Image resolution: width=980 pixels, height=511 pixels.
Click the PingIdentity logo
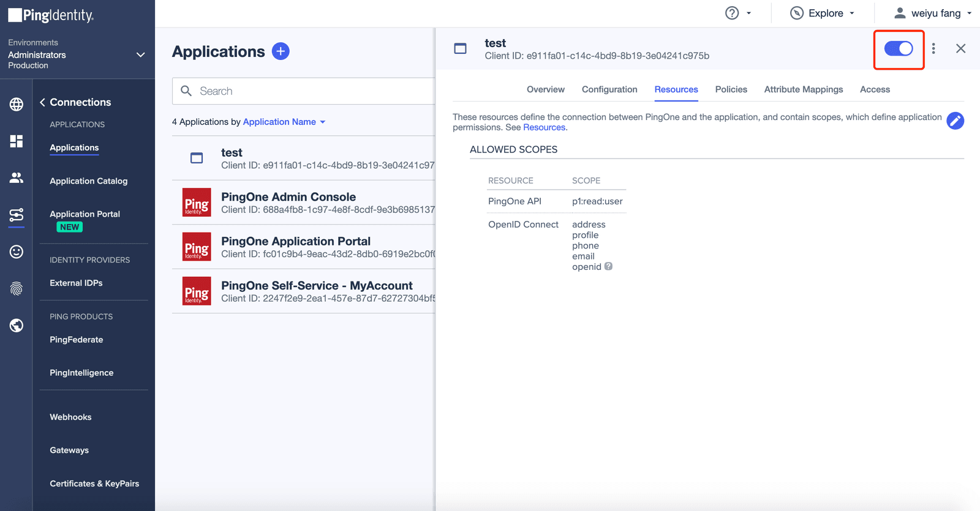pos(51,15)
